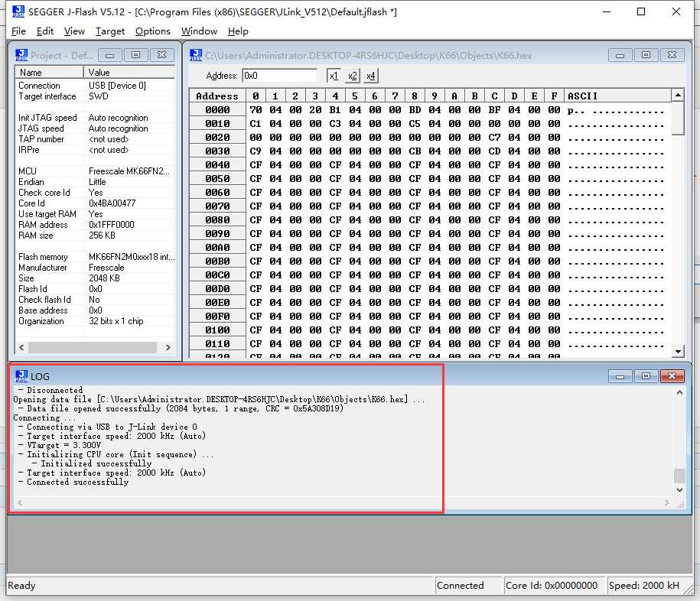Image resolution: width=700 pixels, height=601 pixels.
Task: Maximize the K66.hex data window
Action: click(646, 55)
